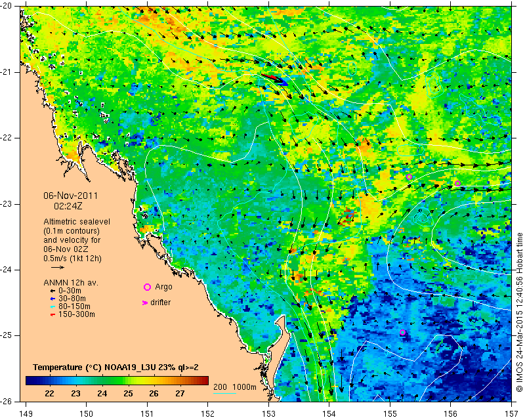Click colorbar tick label 22
This screenshot has width=525, height=420.
pos(49,394)
